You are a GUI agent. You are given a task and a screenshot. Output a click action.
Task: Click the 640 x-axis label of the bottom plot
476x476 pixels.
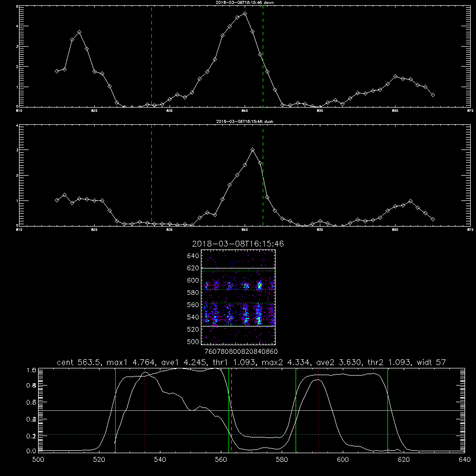[465, 460]
